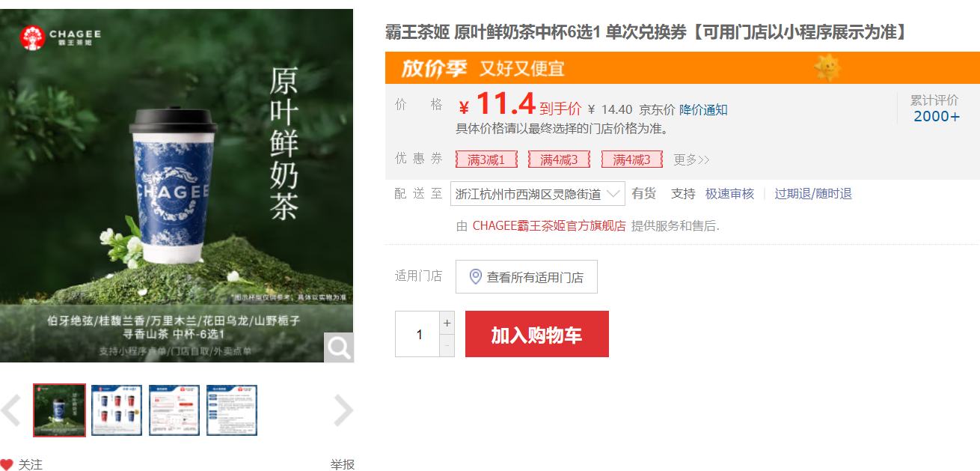Viewport: 980px width, 471px height.
Task: Click the CHAGEE logo on product image
Action: click(x=61, y=34)
